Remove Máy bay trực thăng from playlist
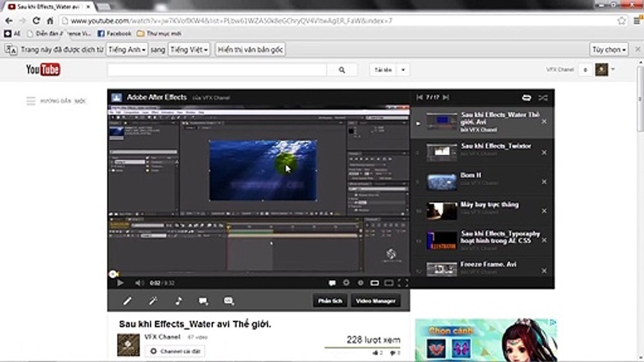The height and width of the screenshot is (362, 644). [544, 211]
